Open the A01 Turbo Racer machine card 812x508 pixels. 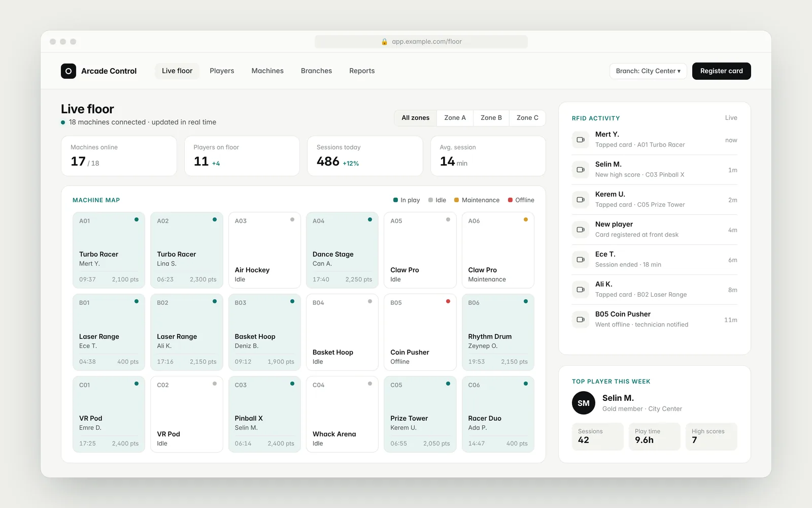[109, 250]
